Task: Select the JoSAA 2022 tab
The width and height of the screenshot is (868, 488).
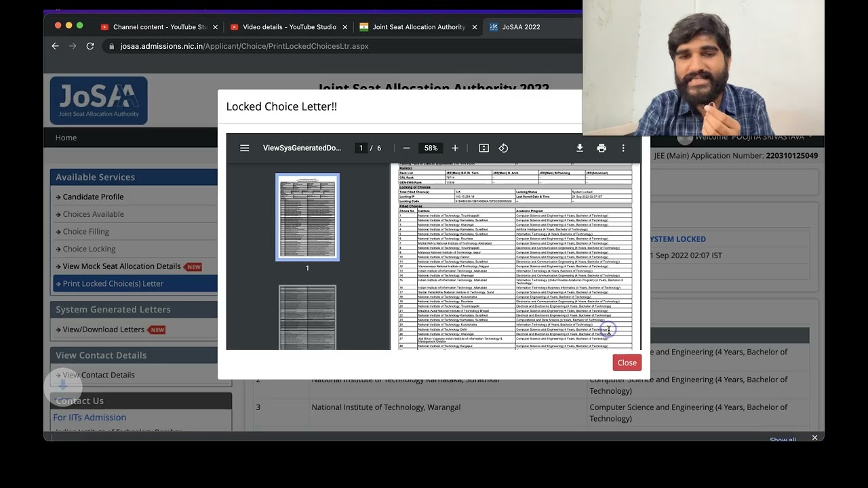Action: pyautogui.click(x=521, y=27)
